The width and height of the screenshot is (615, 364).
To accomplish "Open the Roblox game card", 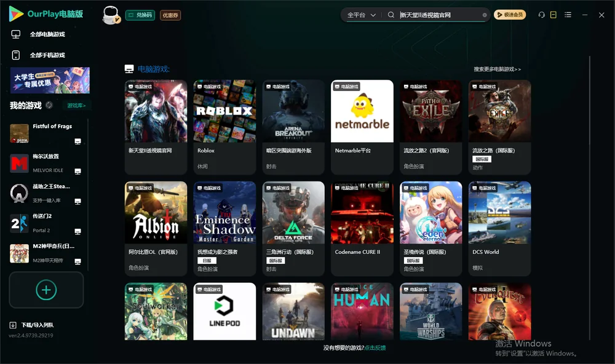I will point(224,127).
